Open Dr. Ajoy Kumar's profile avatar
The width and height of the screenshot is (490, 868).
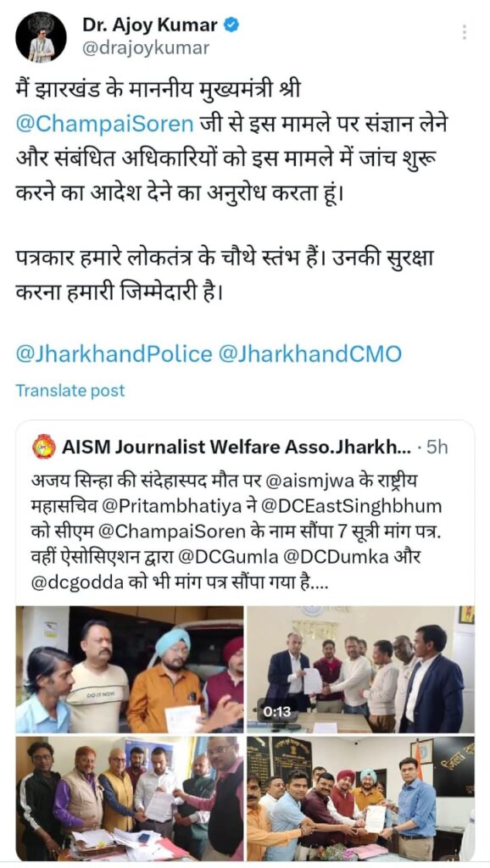41,37
